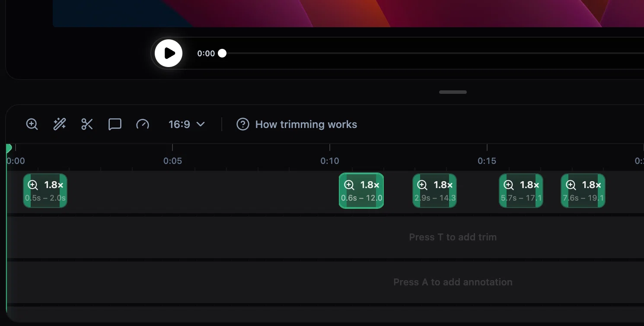The width and height of the screenshot is (644, 326).
Task: Click the green playhead marker at 0:00
Action: click(8, 149)
